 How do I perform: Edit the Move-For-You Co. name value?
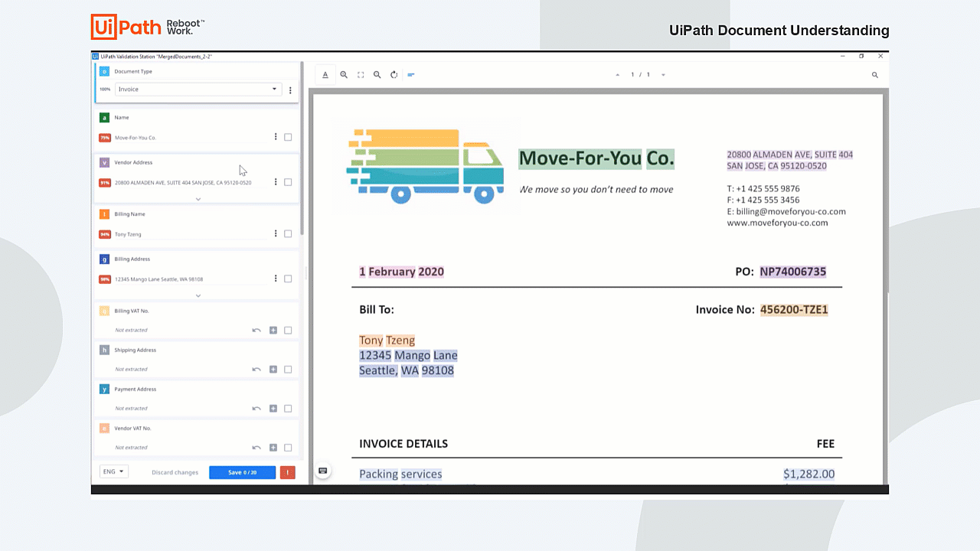[x=191, y=138]
